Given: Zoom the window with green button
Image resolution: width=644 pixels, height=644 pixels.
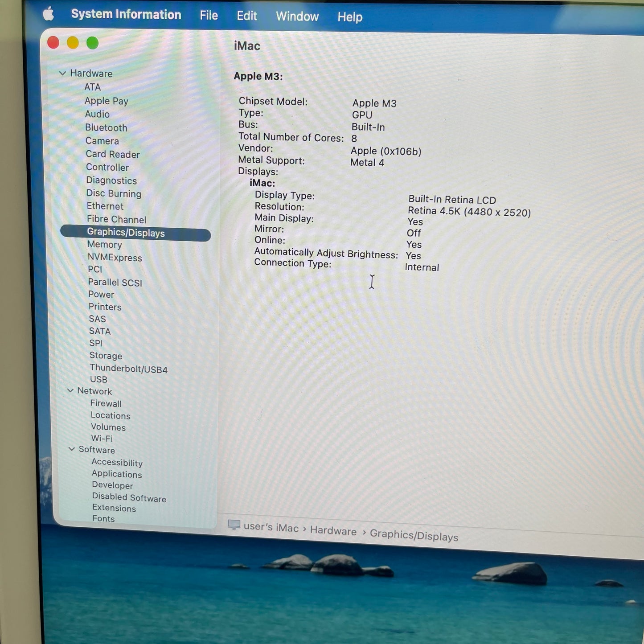Looking at the screenshot, I should (x=92, y=43).
